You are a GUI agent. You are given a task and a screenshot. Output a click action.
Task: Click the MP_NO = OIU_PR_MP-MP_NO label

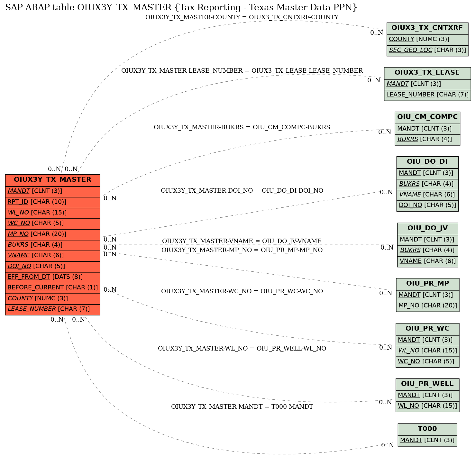pyautogui.click(x=242, y=250)
